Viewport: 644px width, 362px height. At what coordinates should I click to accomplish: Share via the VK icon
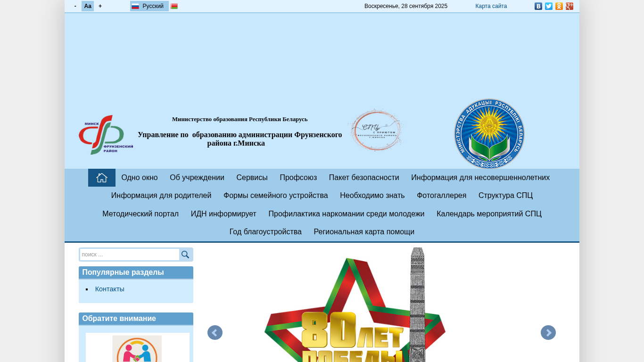click(538, 6)
